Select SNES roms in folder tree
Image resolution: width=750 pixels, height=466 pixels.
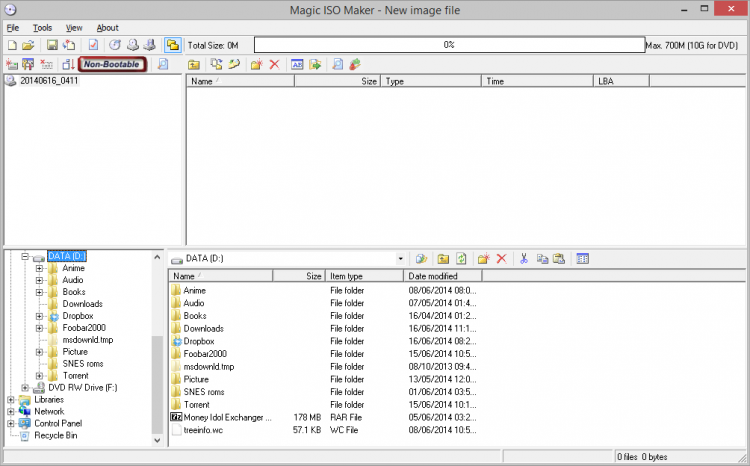point(83,364)
